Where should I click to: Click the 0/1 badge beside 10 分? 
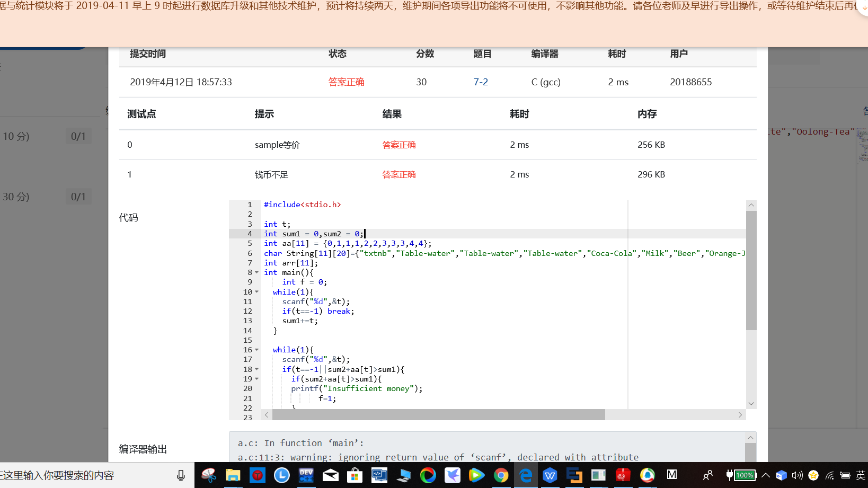tap(78, 136)
